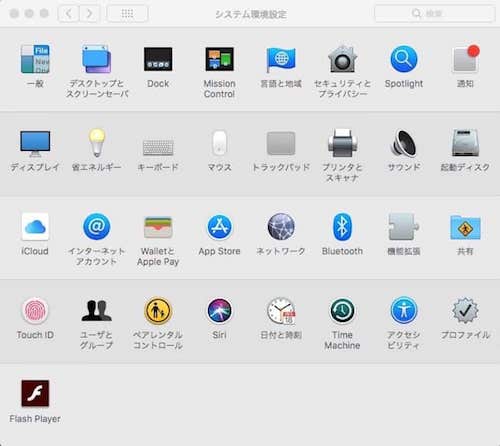Go back with the left arrow button

pos(68,14)
